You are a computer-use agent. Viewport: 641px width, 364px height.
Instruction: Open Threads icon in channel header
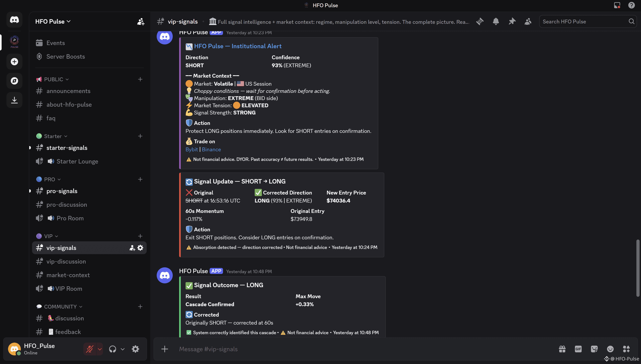coord(479,21)
